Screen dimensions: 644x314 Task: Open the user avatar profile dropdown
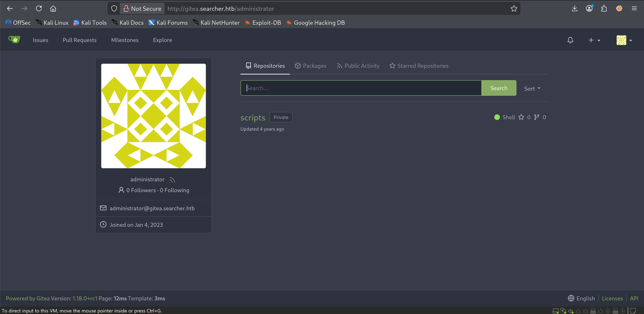tap(624, 40)
